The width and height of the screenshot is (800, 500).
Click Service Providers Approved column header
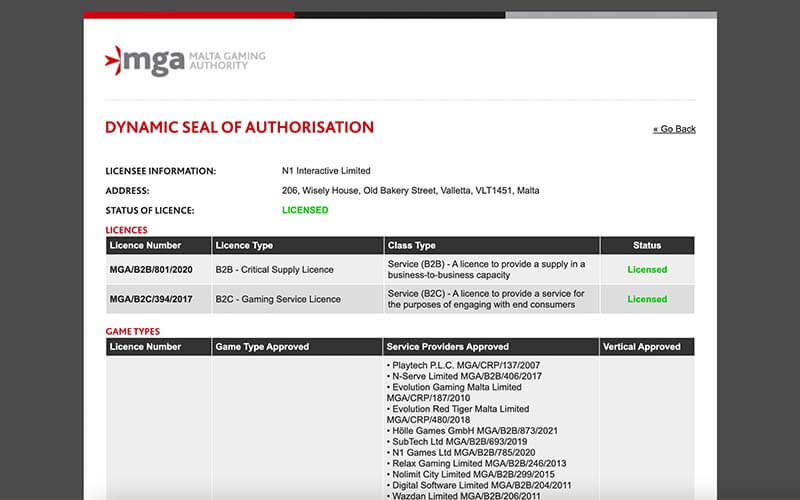click(491, 346)
